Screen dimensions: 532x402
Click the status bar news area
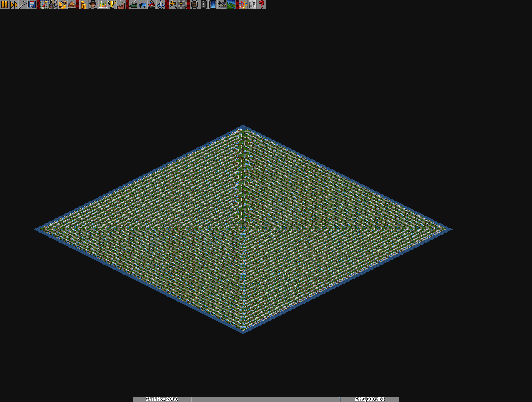(x=266, y=399)
